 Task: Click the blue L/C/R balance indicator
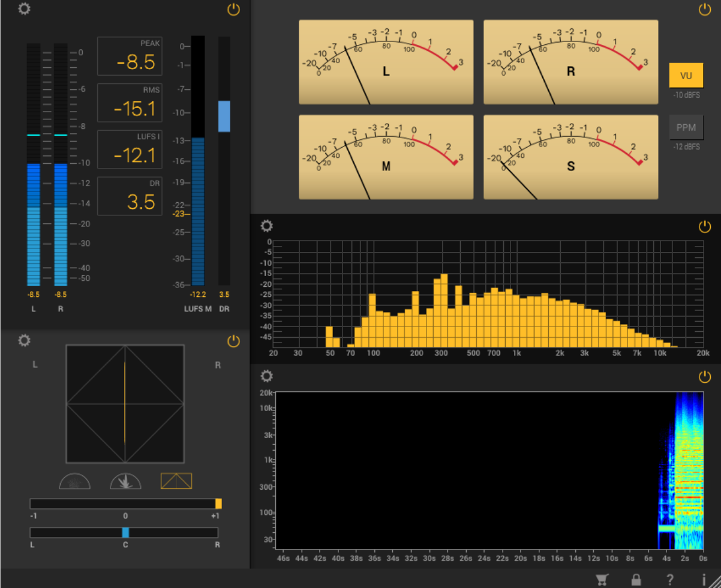125,532
